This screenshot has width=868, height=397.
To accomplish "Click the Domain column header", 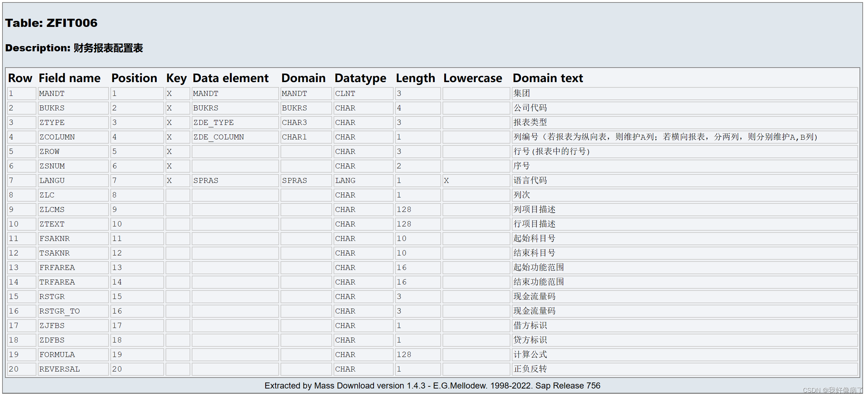I will pos(303,78).
